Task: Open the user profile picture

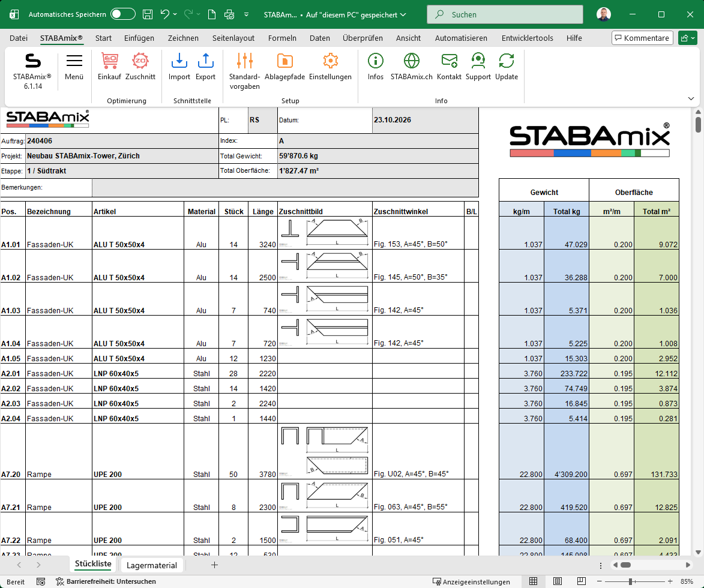Action: (604, 14)
